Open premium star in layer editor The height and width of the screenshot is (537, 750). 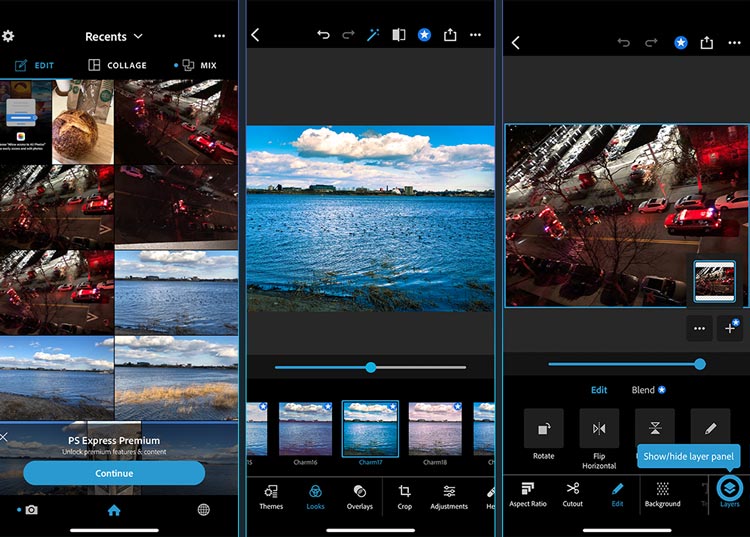(x=681, y=43)
